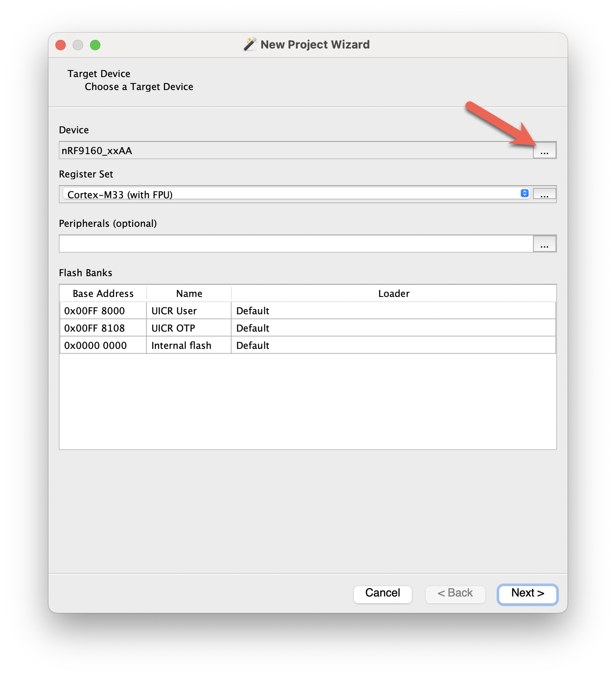This screenshot has height=677, width=616.
Task: Go back to the previous wizard step
Action: click(455, 594)
